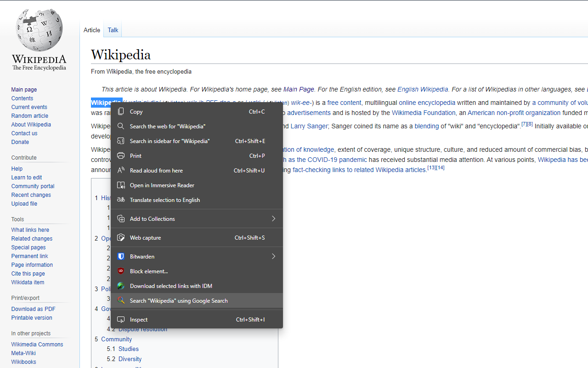This screenshot has width=588, height=368.
Task: Click the uBlock Block element icon
Action: click(120, 271)
